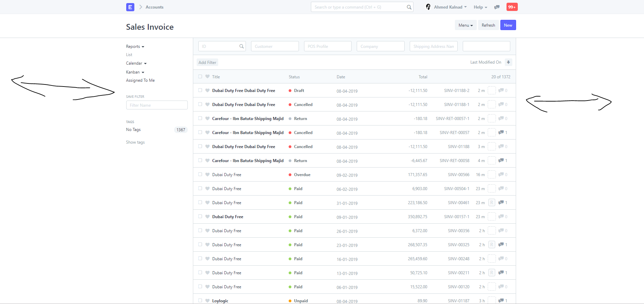Open the 99+ notifications badge
This screenshot has height=304, width=644.
tap(512, 7)
